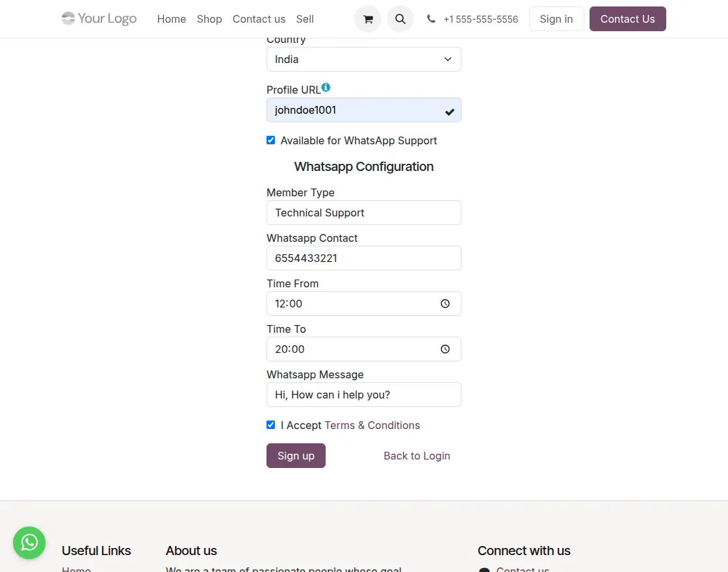Click the Sign in button
728x572 pixels.
(x=556, y=19)
